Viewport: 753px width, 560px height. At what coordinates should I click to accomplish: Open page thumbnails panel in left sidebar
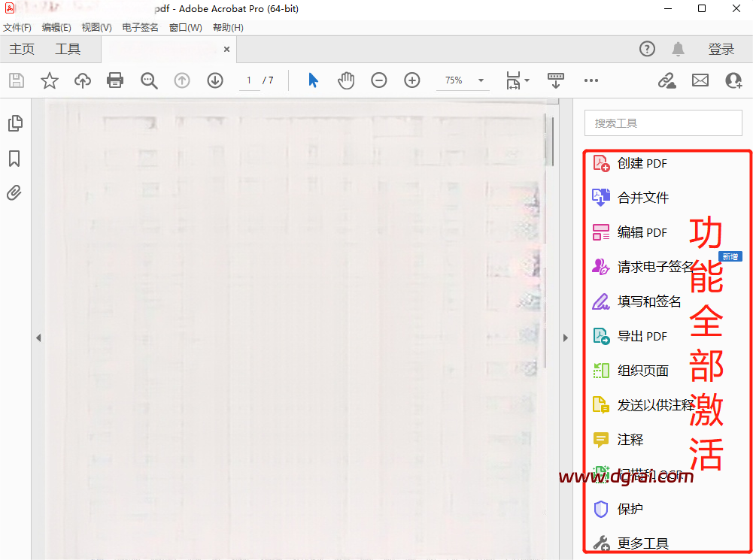click(x=14, y=123)
